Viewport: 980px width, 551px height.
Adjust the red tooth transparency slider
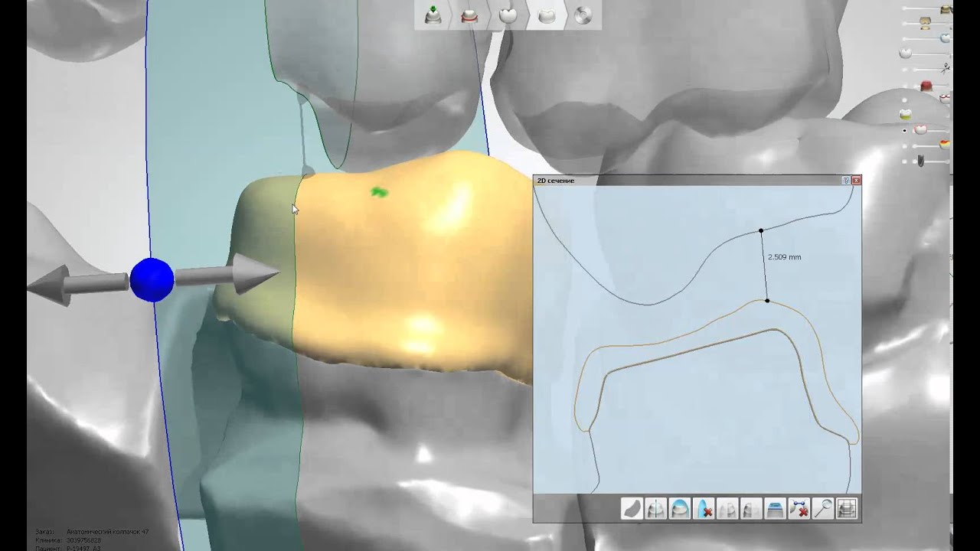click(927, 85)
